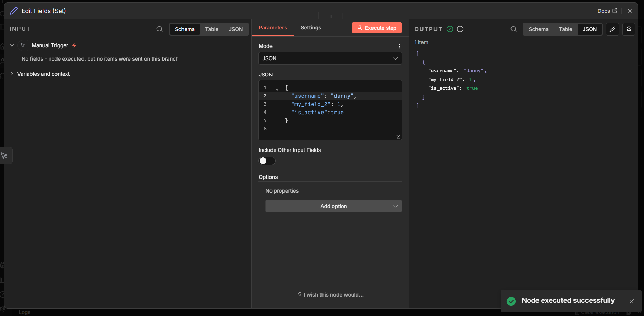Collapse the Manual Trigger node
This screenshot has height=316, width=644.
12,45
